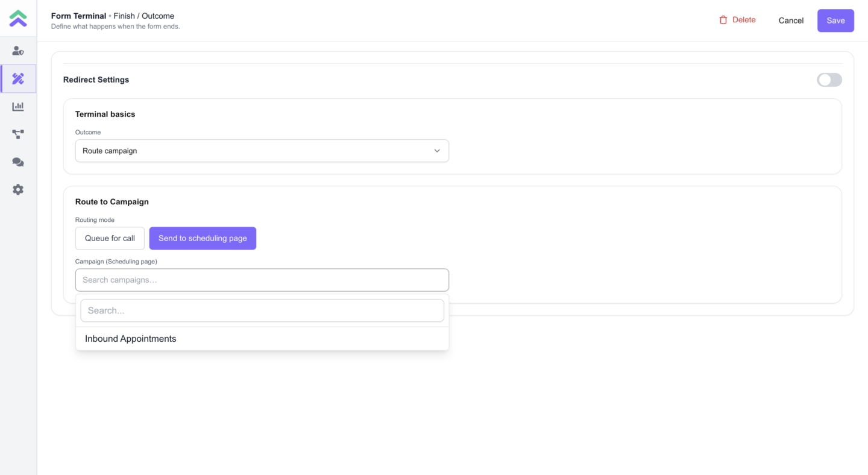Focus the Search... field in the popup

pyautogui.click(x=262, y=310)
